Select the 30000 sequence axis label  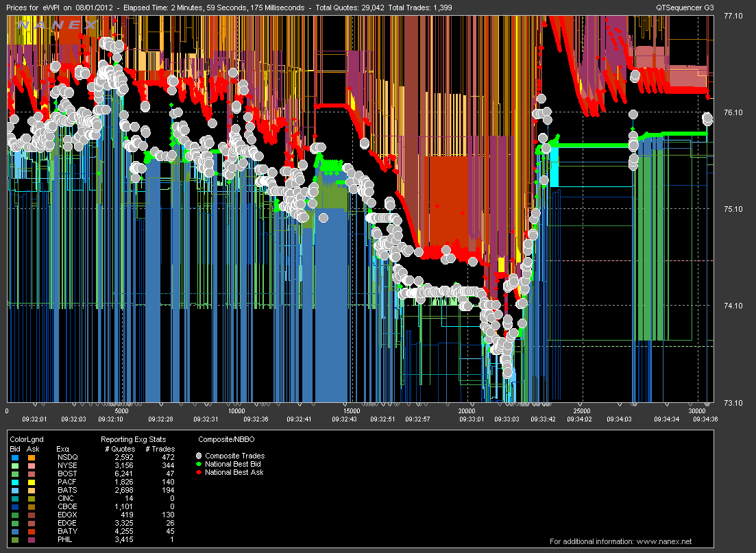(697, 411)
